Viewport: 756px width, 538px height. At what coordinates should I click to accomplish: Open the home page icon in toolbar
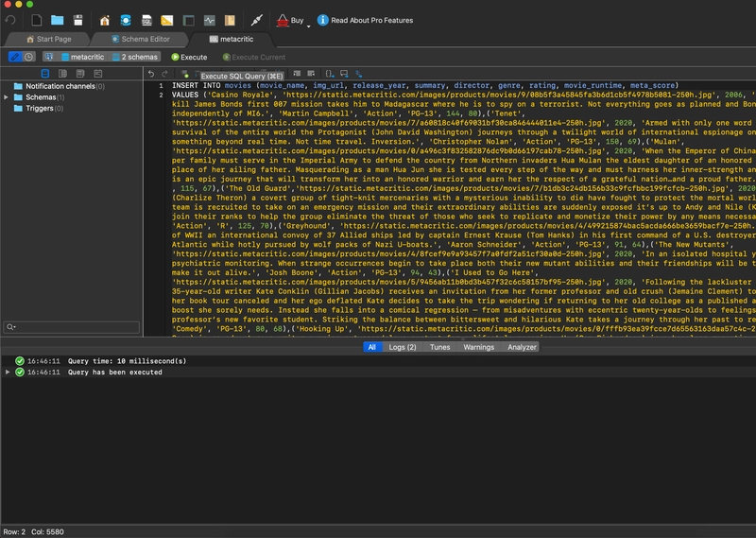(105, 20)
